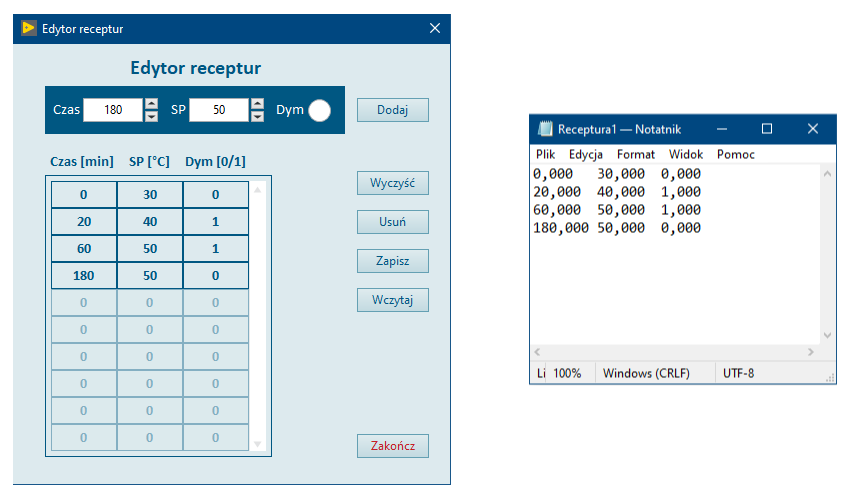This screenshot has height=500, width=850.
Task: Click the Notatnik notepad icon in title bar
Action: coord(545,129)
